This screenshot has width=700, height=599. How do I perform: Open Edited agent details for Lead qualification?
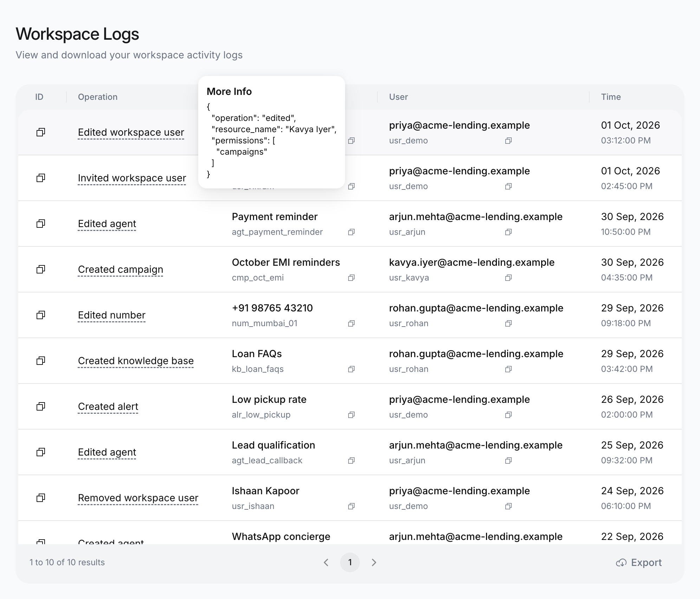point(107,452)
